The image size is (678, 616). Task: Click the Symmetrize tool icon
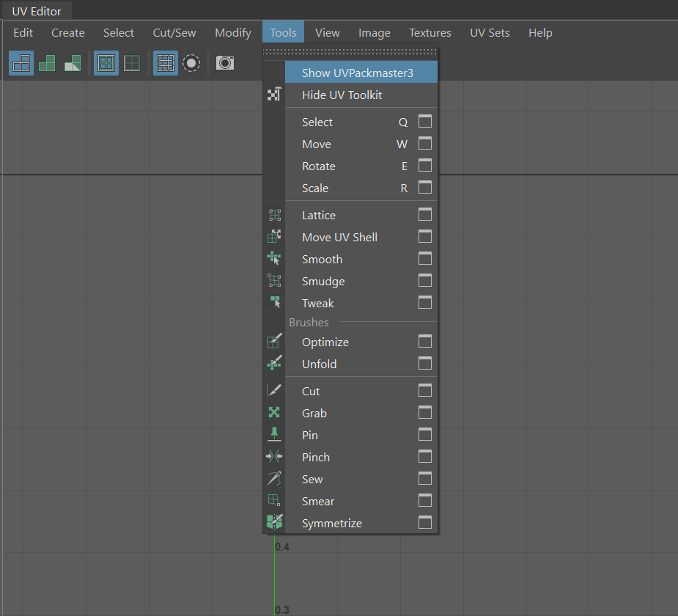pyautogui.click(x=274, y=522)
